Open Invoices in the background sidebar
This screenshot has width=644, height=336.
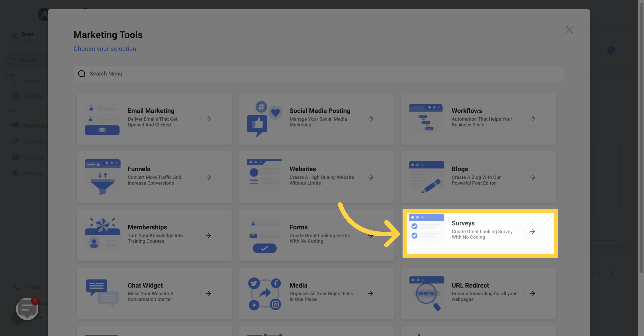pyautogui.click(x=28, y=96)
